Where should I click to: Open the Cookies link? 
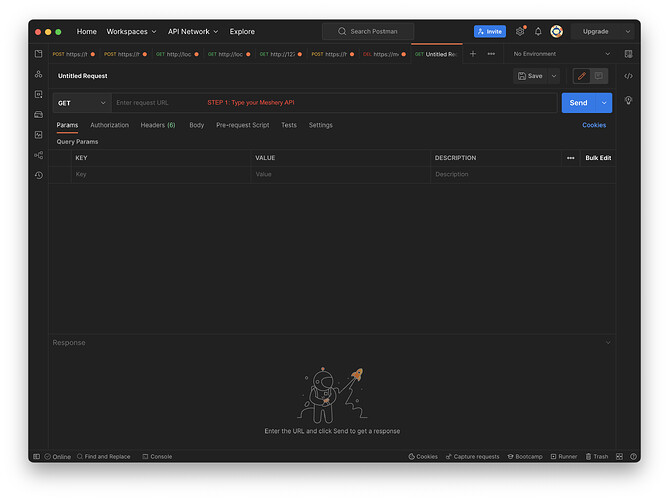point(594,125)
